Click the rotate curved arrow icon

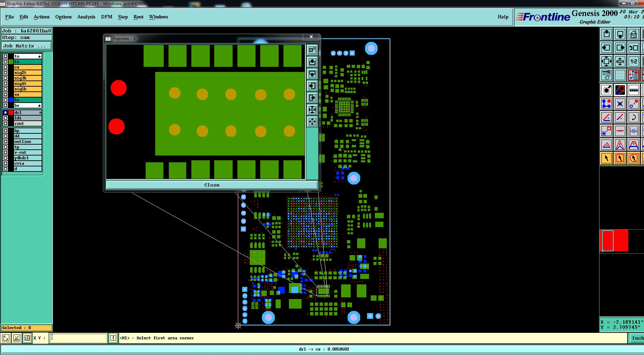point(634,117)
